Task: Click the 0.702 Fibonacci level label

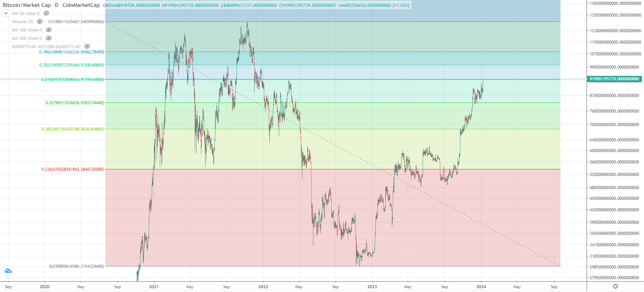Action: coord(72,65)
